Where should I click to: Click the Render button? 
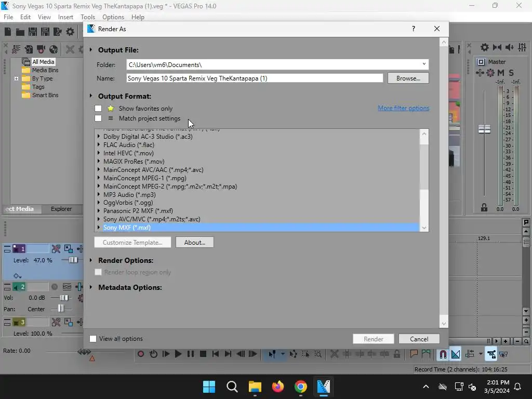pos(373,339)
